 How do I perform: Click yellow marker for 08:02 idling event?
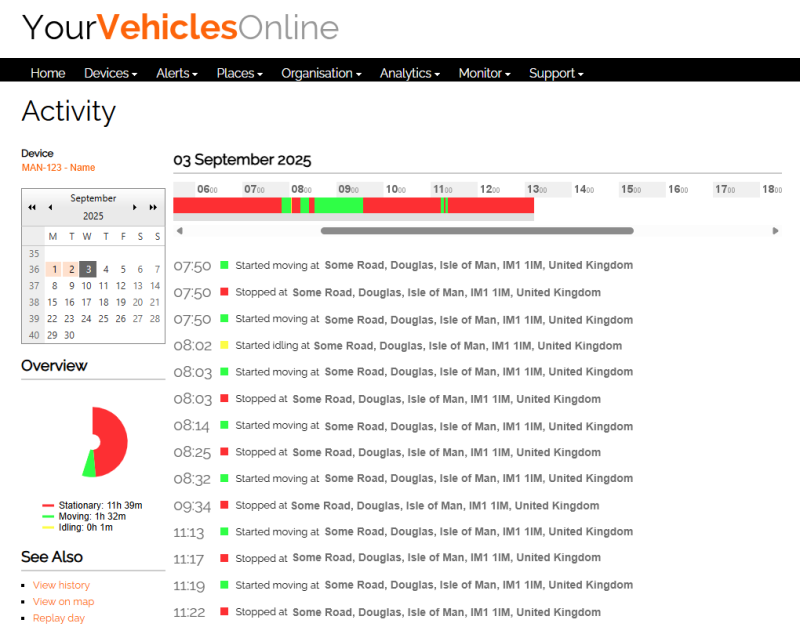tap(225, 346)
